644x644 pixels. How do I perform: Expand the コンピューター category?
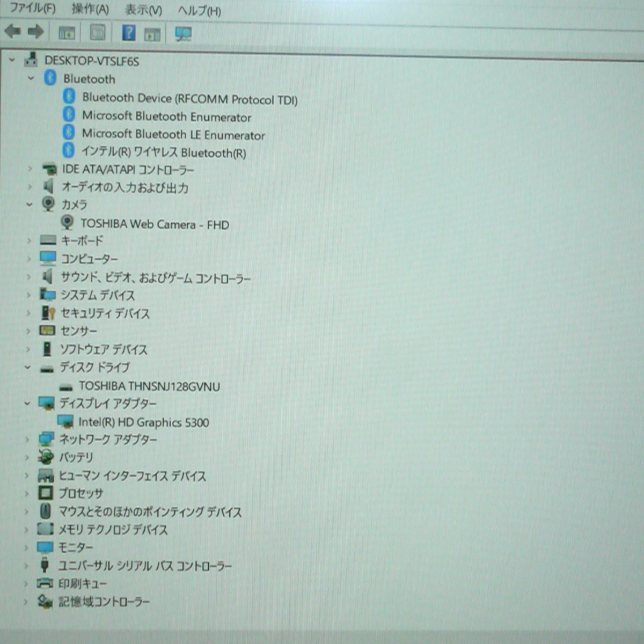pos(29,259)
